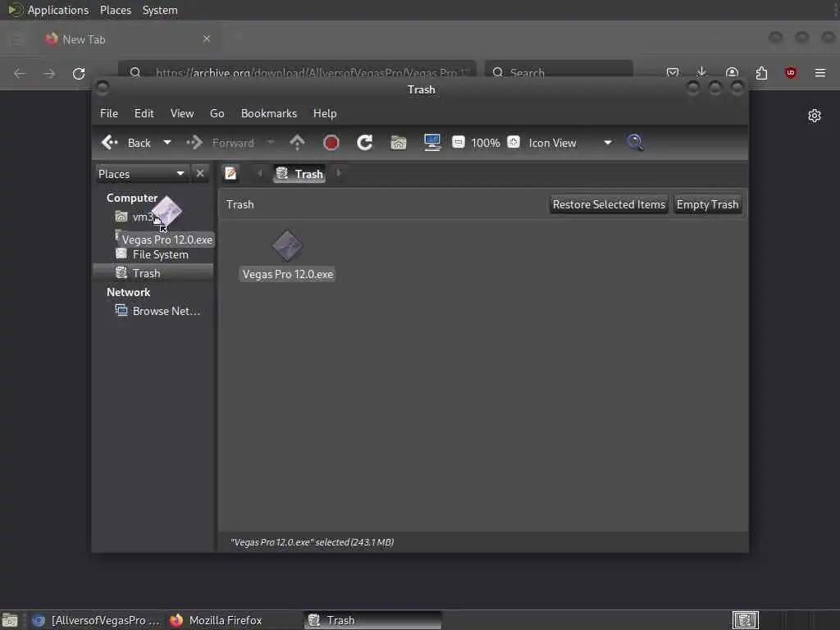Click the Trash path bar button
The image size is (840, 630).
(299, 174)
